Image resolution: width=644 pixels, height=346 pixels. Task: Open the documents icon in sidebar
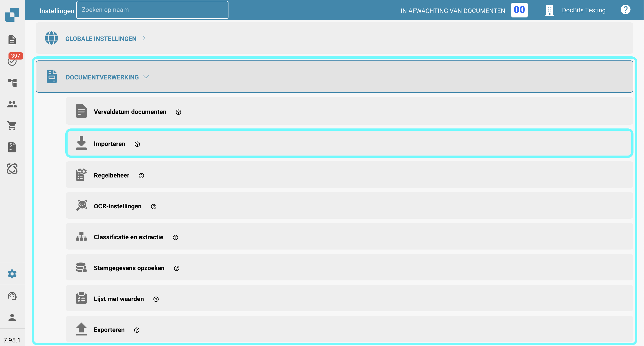point(12,40)
